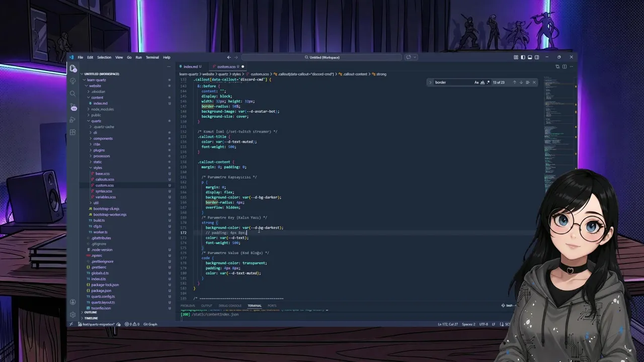Open the Testing view icon
This screenshot has height=362, width=644.
point(73,80)
